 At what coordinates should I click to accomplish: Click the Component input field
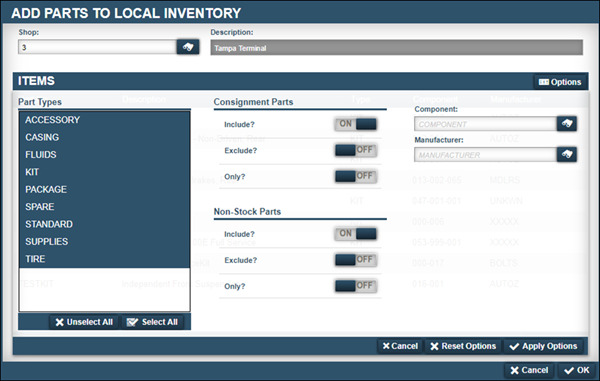(x=485, y=124)
